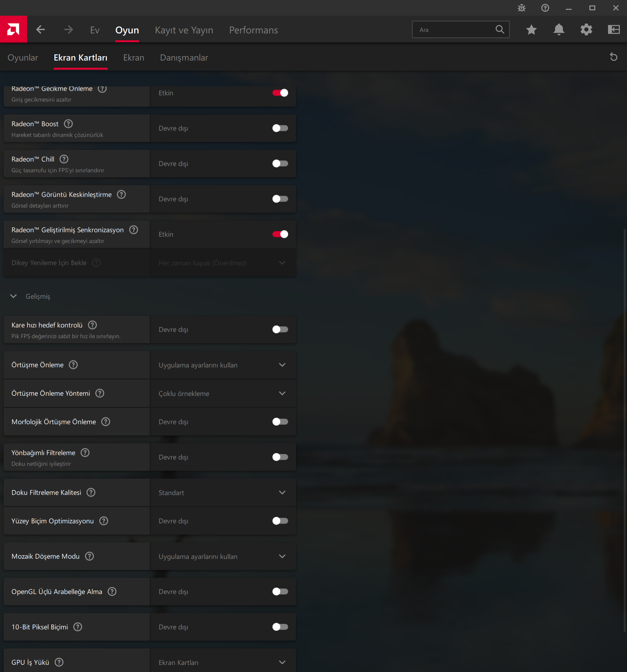Enable Radeon Chill toggle
627x672 pixels.
280,163
